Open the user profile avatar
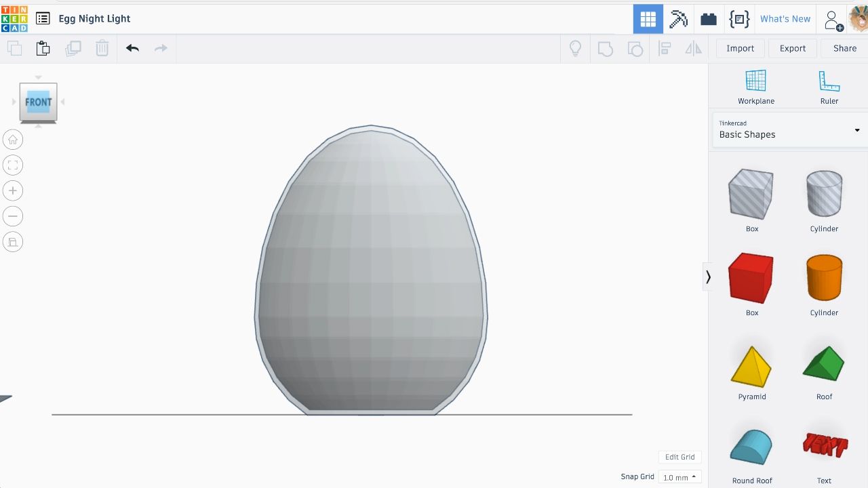This screenshot has height=488, width=868. (858, 18)
